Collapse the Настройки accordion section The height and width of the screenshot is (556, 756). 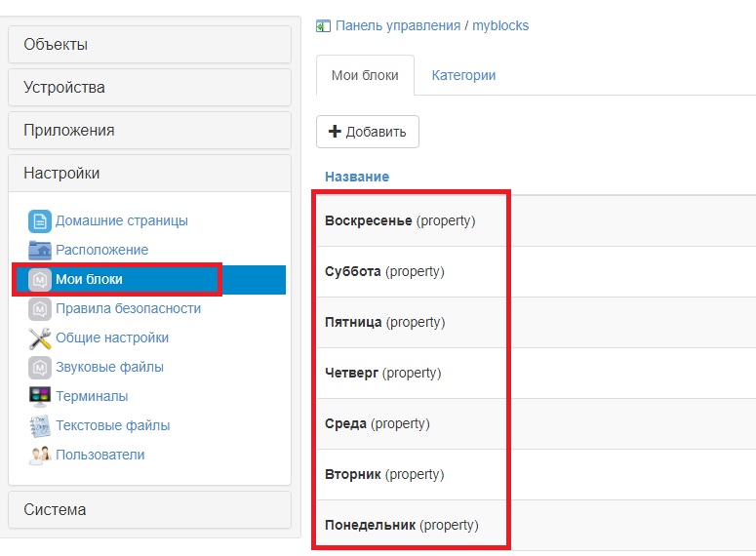point(149,173)
